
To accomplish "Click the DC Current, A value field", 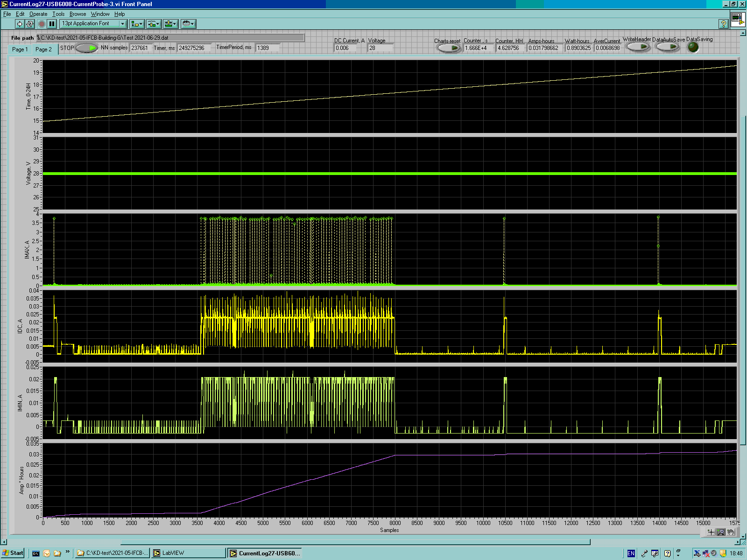I will tap(346, 48).
